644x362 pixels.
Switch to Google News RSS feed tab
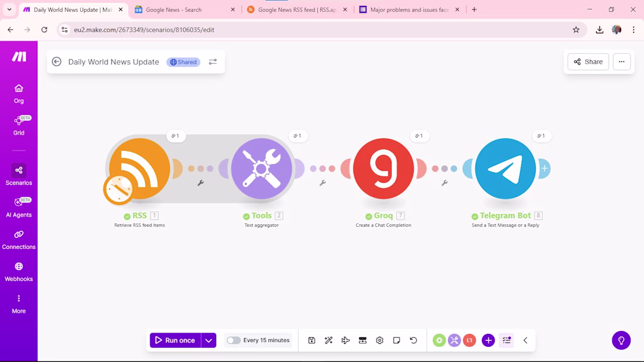[x=297, y=9]
